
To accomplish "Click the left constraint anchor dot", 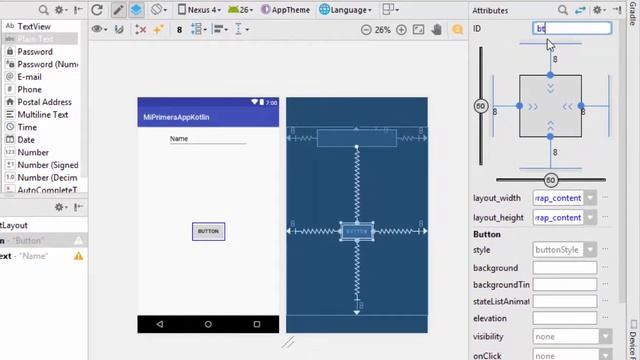I will pos(519,106).
